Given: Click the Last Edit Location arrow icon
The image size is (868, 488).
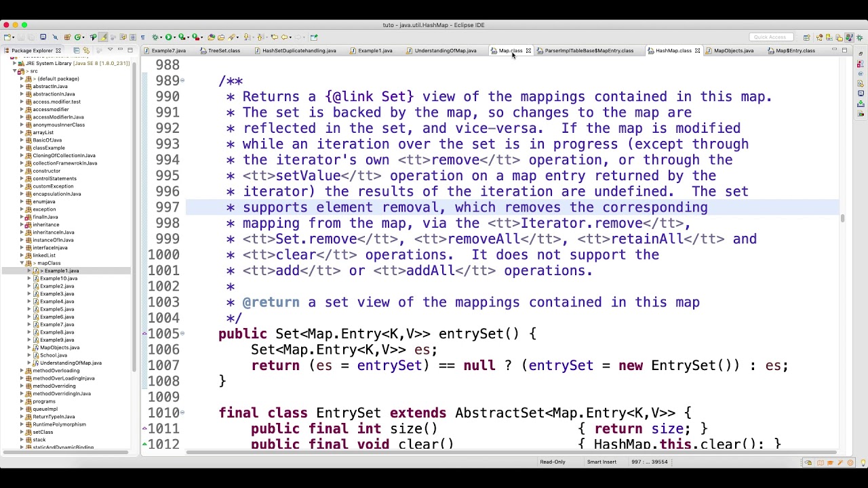Looking at the screenshot, I should 274,37.
